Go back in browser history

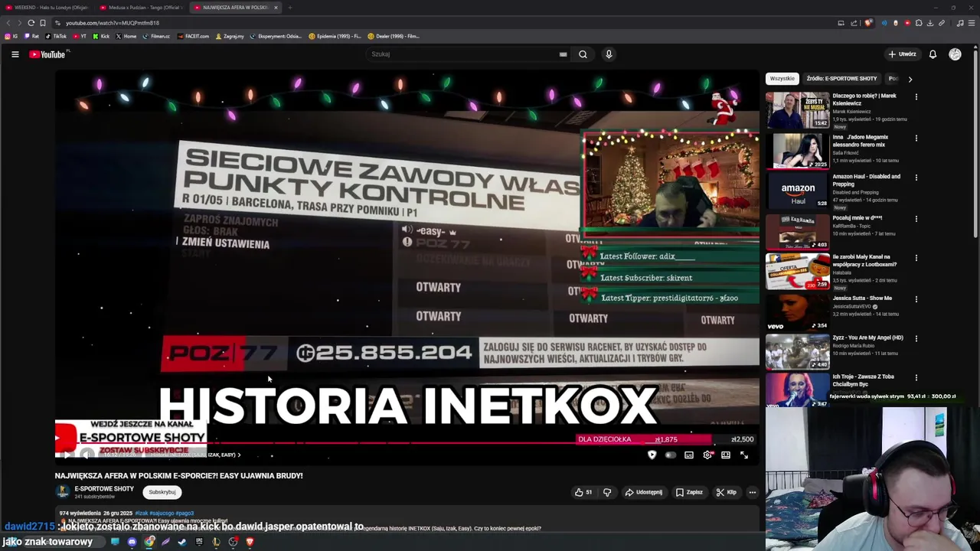tap(8, 23)
